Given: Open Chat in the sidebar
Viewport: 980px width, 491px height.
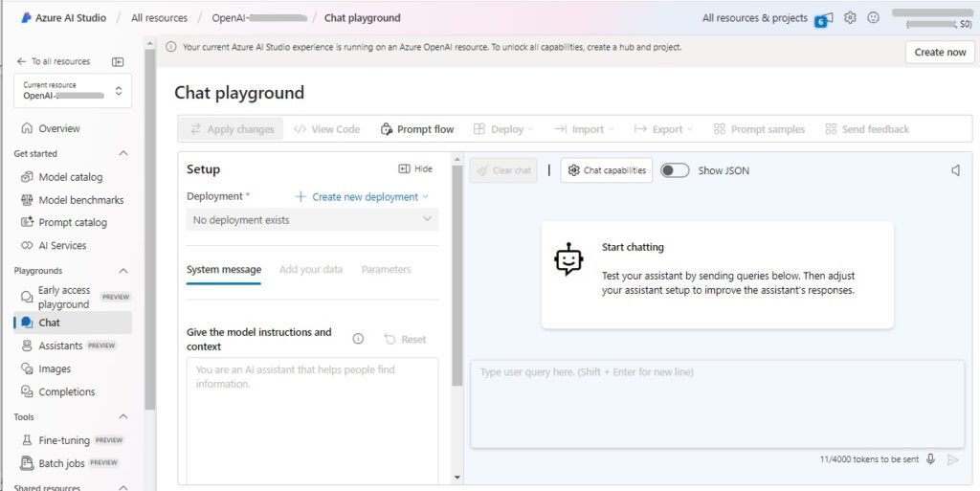Looking at the screenshot, I should tap(73, 323).
